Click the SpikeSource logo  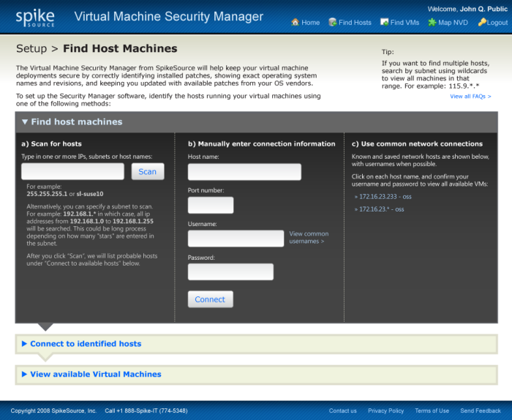[x=35, y=18]
